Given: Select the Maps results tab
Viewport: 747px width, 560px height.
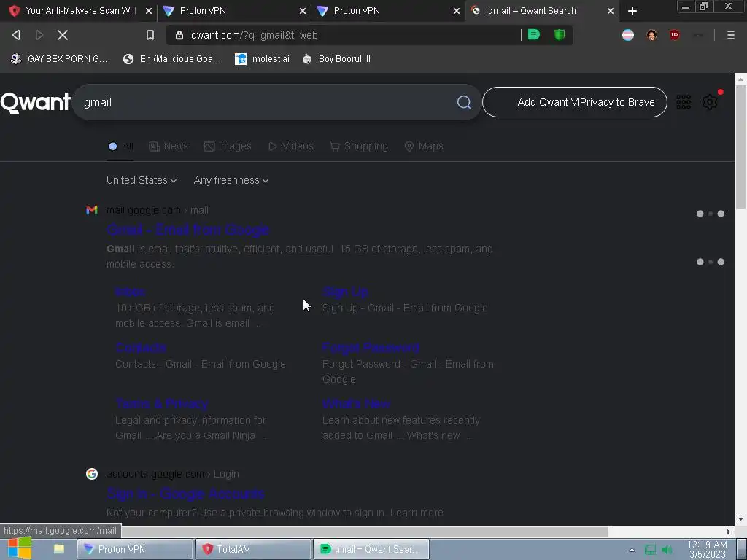Looking at the screenshot, I should pos(424,146).
